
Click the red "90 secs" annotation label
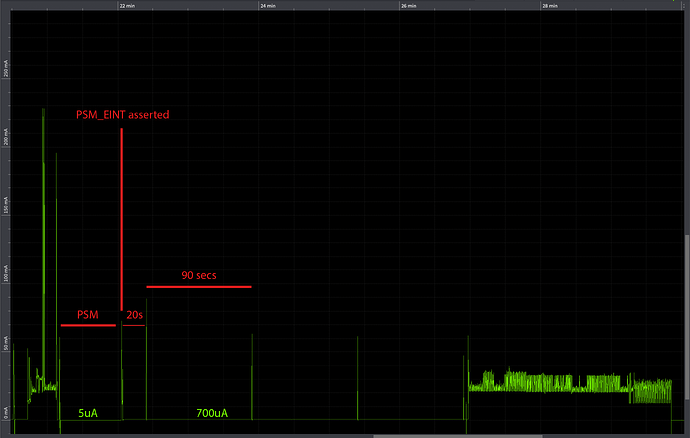point(199,275)
